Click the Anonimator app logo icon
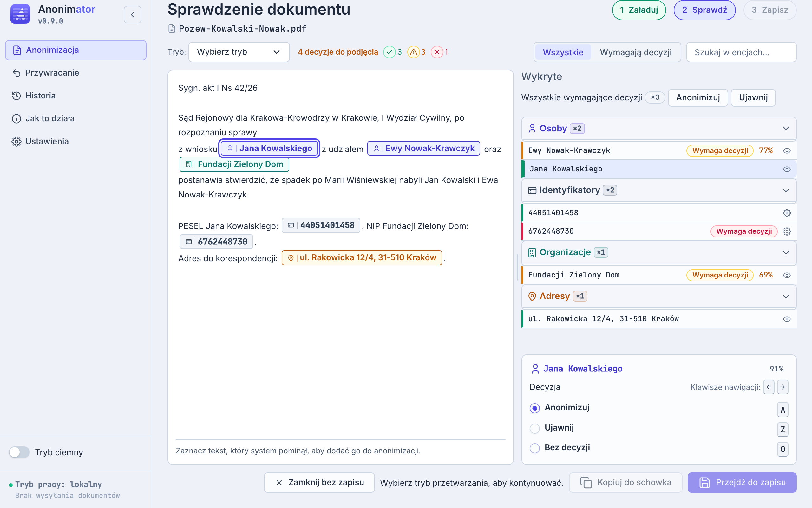The width and height of the screenshot is (812, 508). coord(20,14)
